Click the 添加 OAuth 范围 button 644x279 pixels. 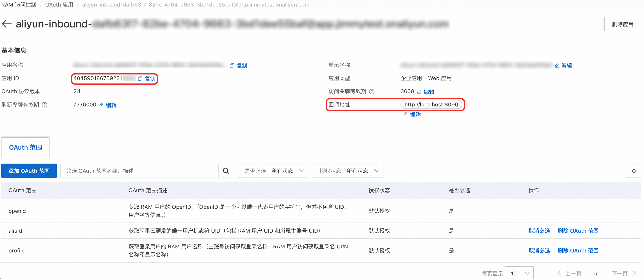pos(29,171)
